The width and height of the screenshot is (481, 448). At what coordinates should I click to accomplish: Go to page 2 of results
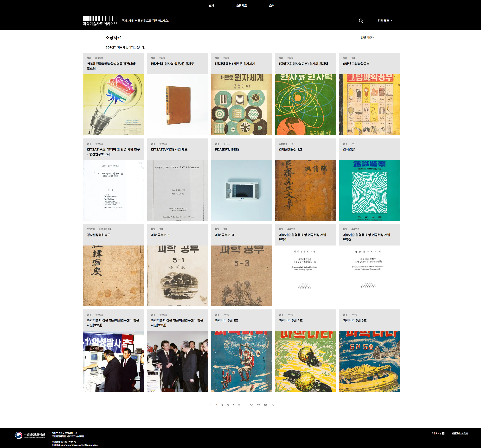click(222, 405)
